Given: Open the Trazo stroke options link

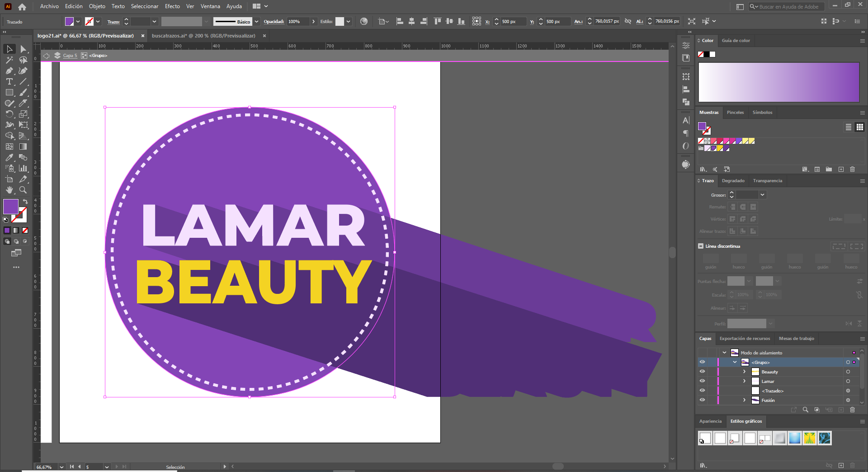Looking at the screenshot, I should 113,22.
